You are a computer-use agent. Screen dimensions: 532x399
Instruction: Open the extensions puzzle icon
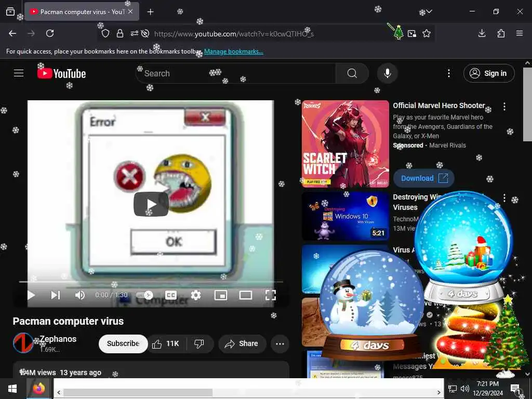(501, 33)
